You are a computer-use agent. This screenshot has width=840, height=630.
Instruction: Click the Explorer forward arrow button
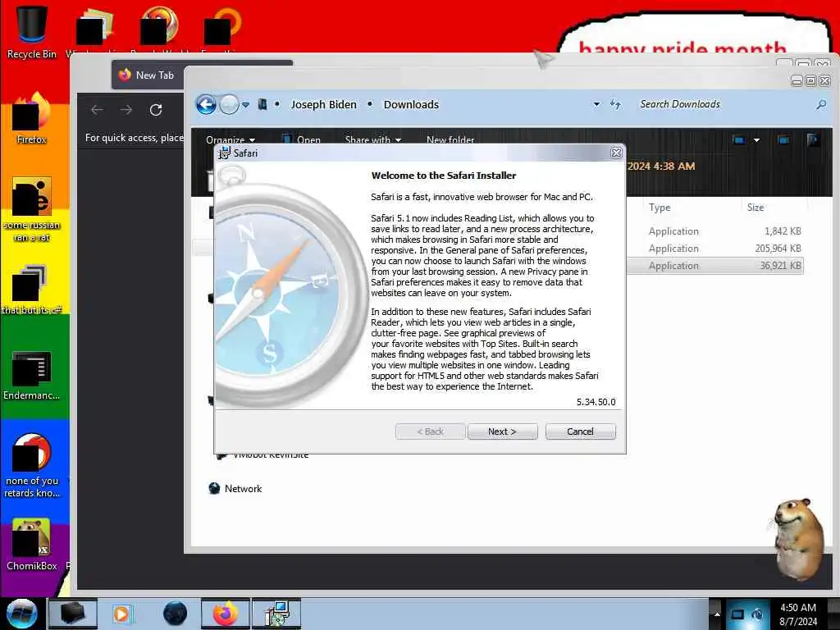[229, 104]
